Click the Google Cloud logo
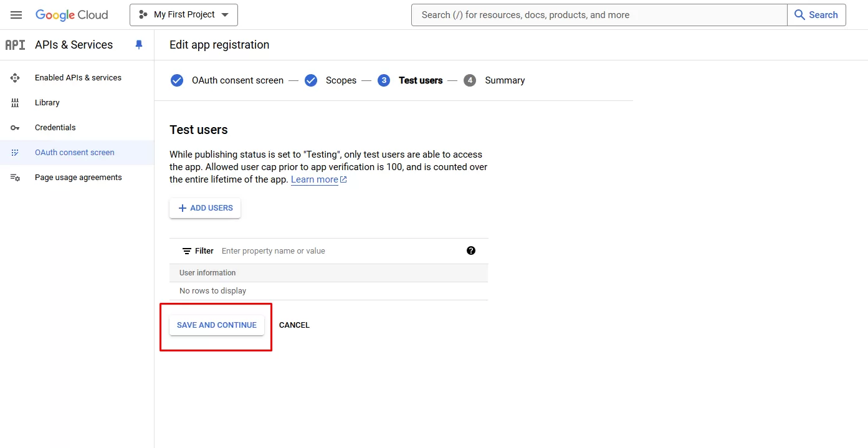868x448 pixels. 72,15
